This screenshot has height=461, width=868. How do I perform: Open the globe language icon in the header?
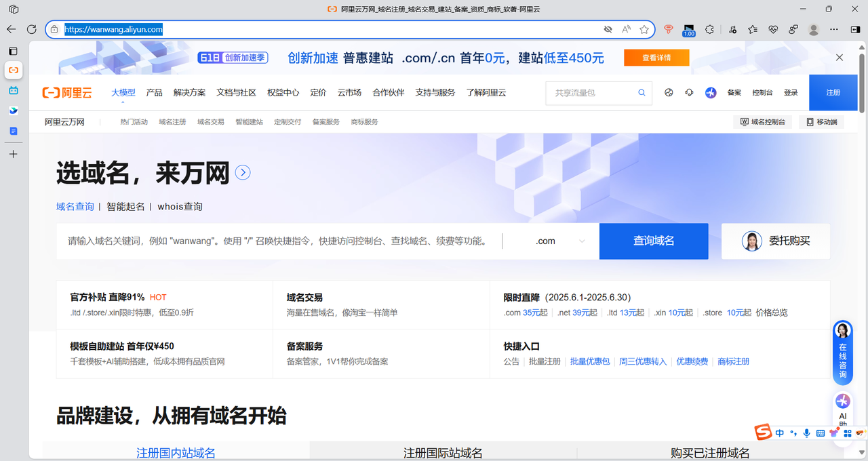point(669,93)
